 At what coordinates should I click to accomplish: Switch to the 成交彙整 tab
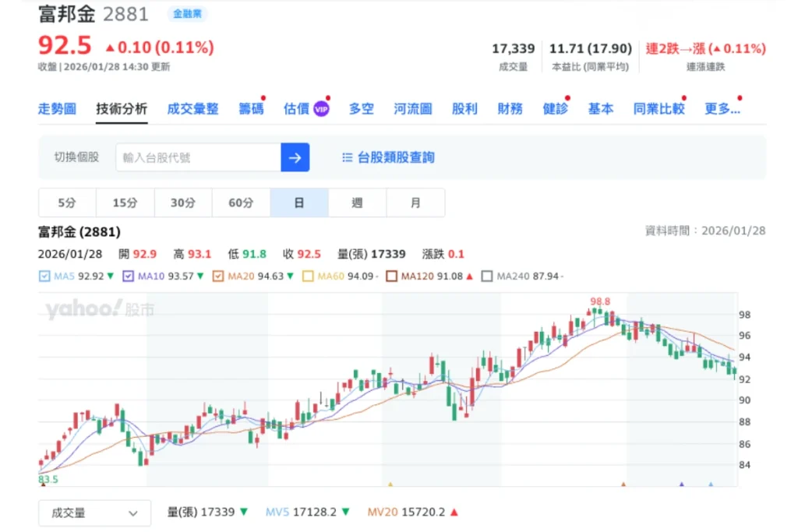[x=193, y=109]
